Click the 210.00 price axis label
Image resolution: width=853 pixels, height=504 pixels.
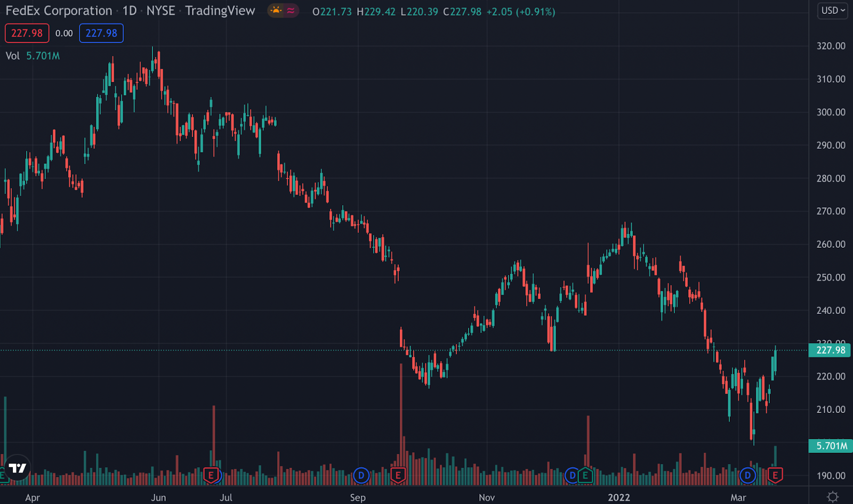pos(831,409)
